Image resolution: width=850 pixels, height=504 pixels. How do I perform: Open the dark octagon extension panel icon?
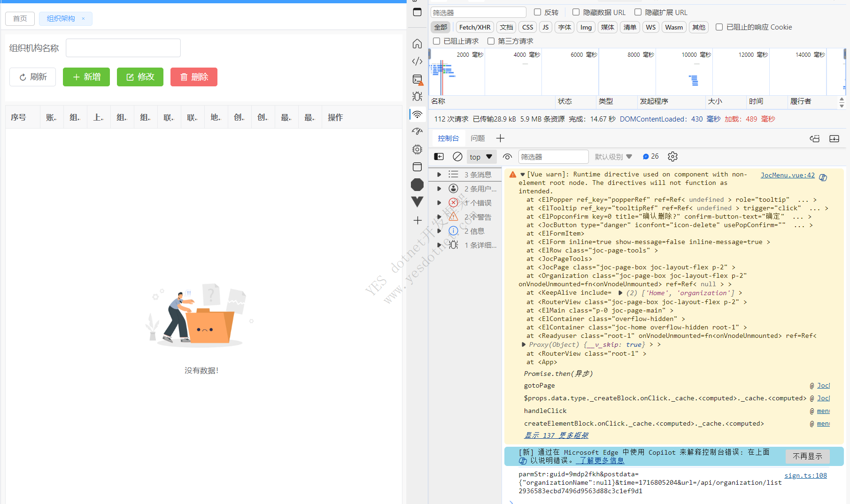pos(417,184)
